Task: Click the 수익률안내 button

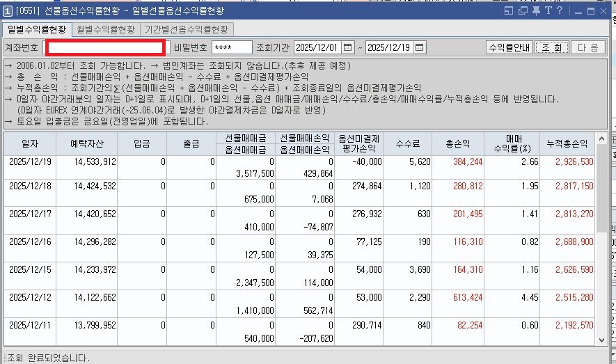Action: coord(509,47)
